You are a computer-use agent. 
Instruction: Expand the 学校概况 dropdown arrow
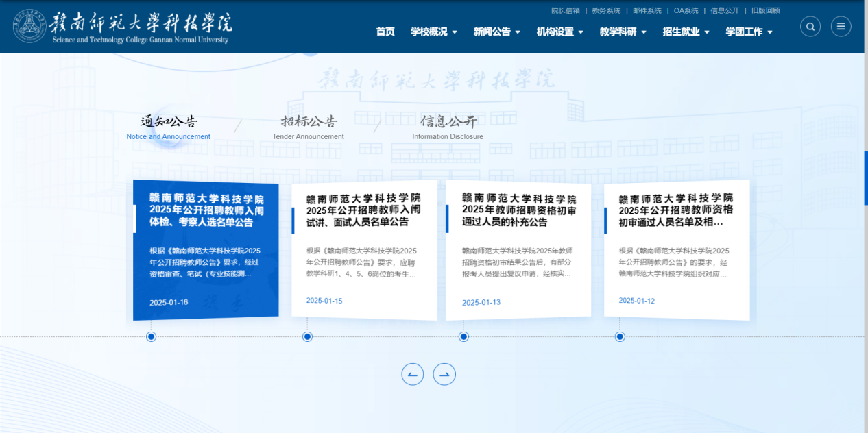pyautogui.click(x=455, y=32)
